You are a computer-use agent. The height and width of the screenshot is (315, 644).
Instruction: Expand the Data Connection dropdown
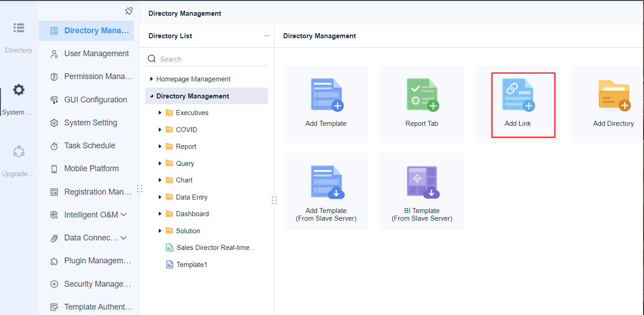point(123,238)
